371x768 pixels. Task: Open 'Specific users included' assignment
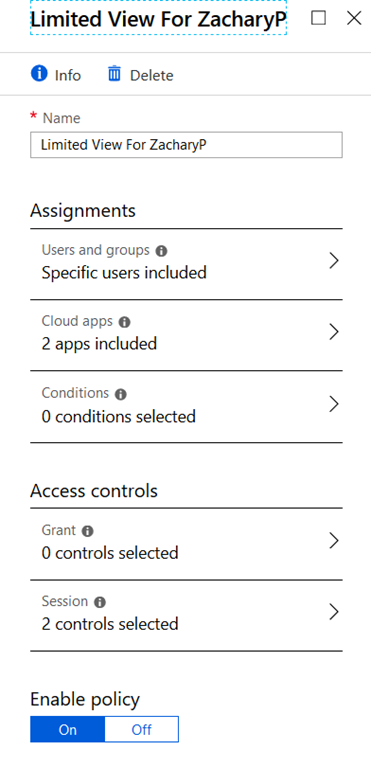186,264
